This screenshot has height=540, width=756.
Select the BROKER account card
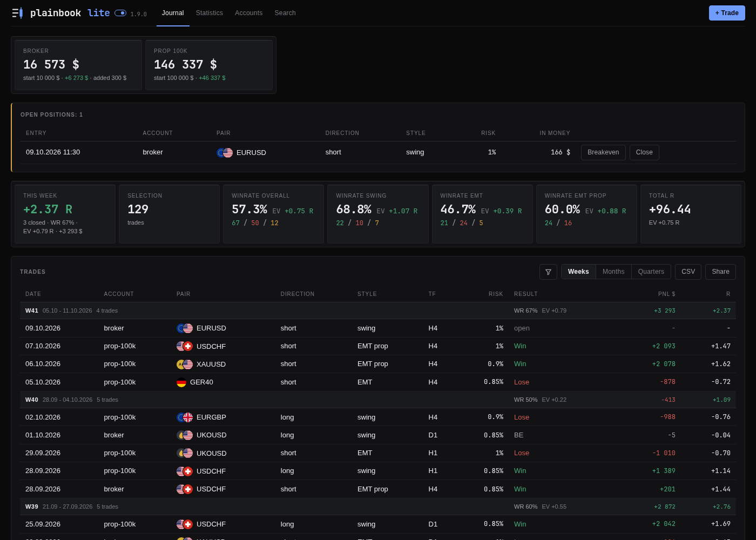[78, 65]
